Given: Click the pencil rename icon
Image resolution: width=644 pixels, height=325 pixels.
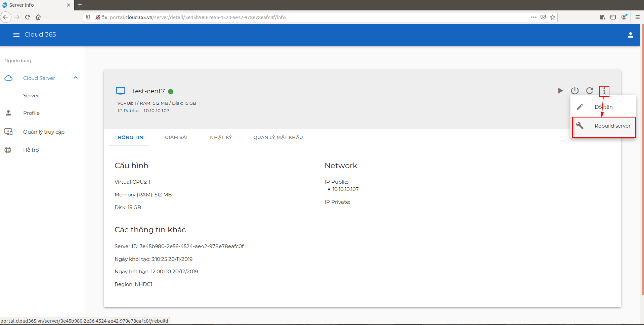Looking at the screenshot, I should pos(580,107).
